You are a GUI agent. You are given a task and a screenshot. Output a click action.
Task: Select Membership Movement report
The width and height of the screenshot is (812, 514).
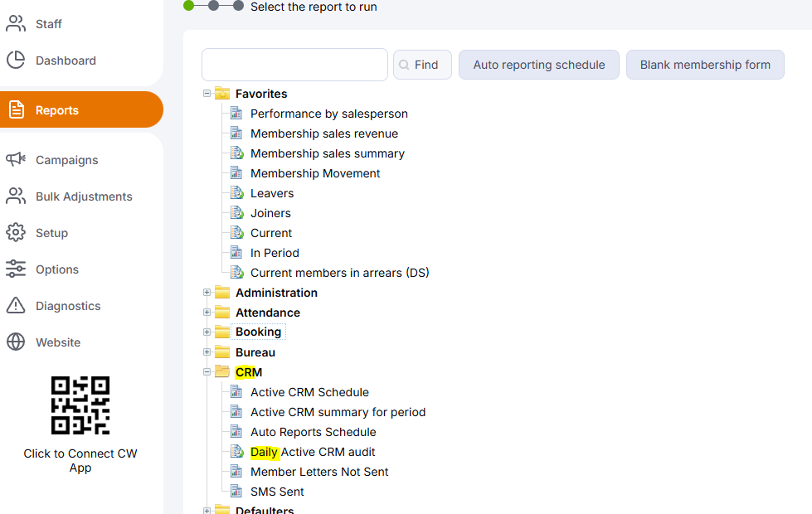coord(315,173)
